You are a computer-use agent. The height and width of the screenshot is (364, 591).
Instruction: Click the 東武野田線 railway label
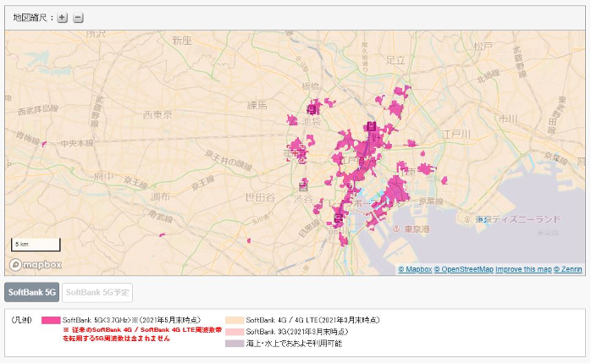tap(556, 114)
